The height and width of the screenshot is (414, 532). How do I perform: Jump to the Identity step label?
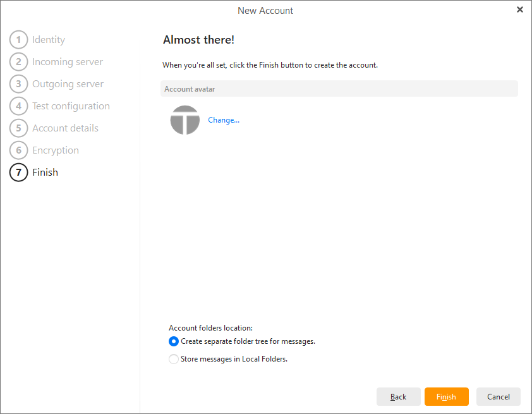coord(49,40)
